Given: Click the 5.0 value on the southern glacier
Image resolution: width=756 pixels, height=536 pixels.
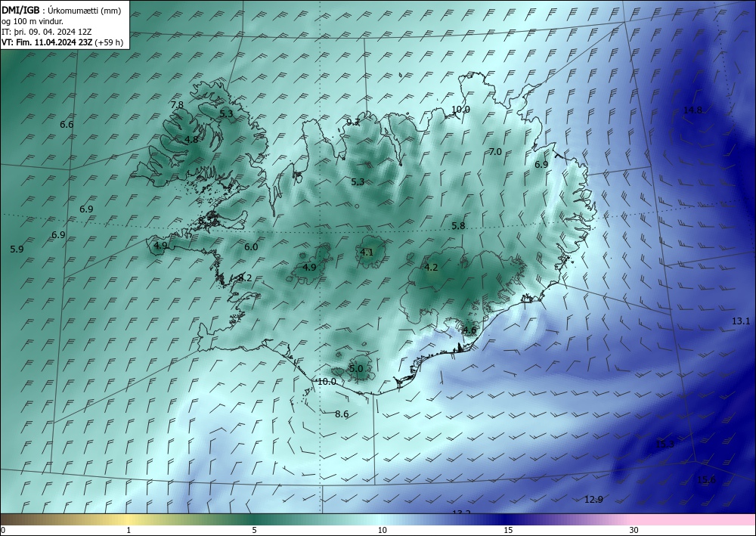Looking at the screenshot, I should click(356, 369).
